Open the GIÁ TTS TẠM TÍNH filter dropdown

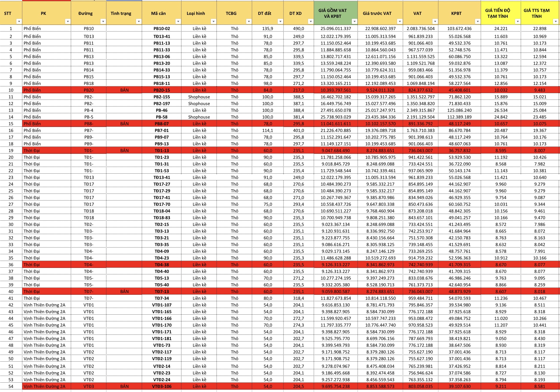pos(556,21)
